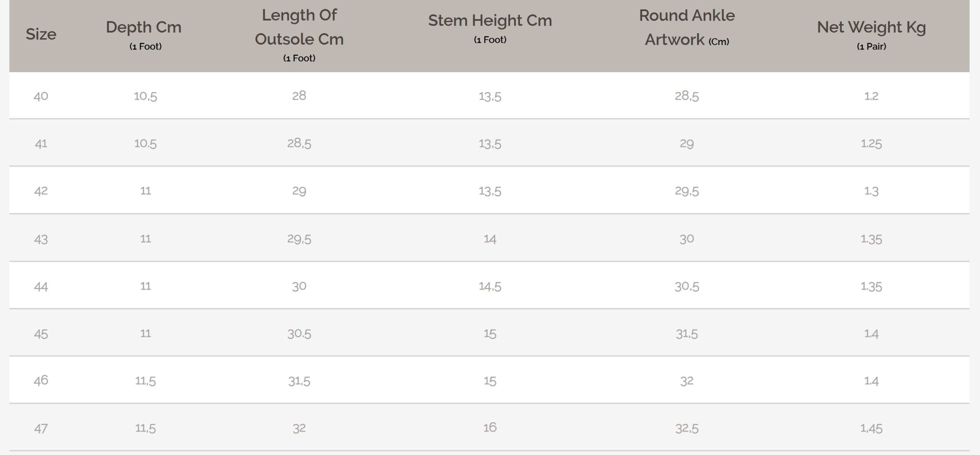Click the Depth Cm column header
Viewport: 980px width, 455px height.
click(x=144, y=28)
